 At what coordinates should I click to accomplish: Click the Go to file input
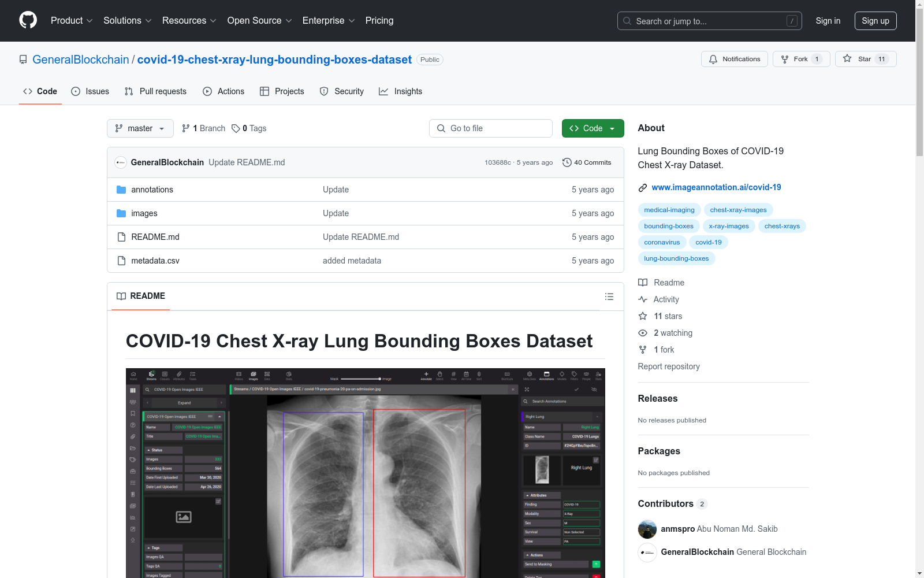point(491,128)
